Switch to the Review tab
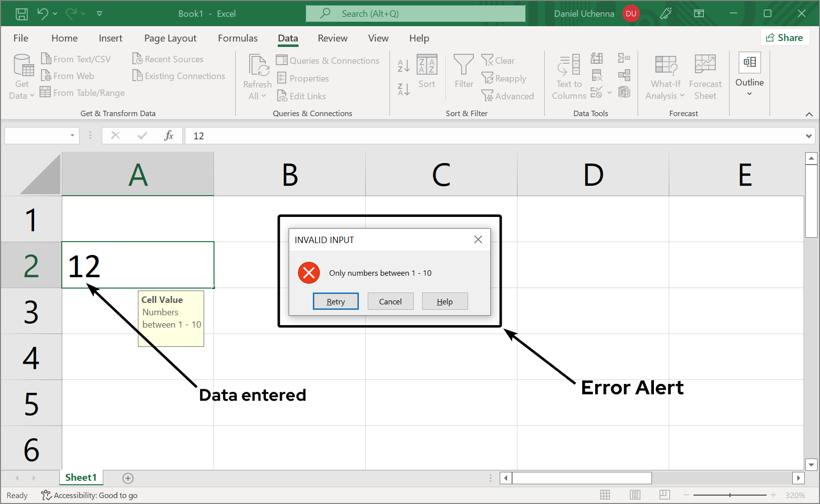The image size is (820, 504). [332, 38]
